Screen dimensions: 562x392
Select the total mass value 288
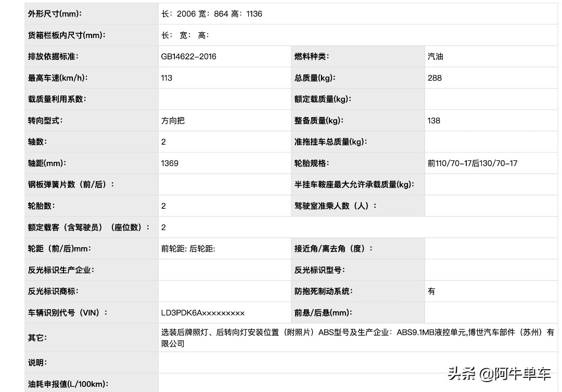pyautogui.click(x=435, y=78)
